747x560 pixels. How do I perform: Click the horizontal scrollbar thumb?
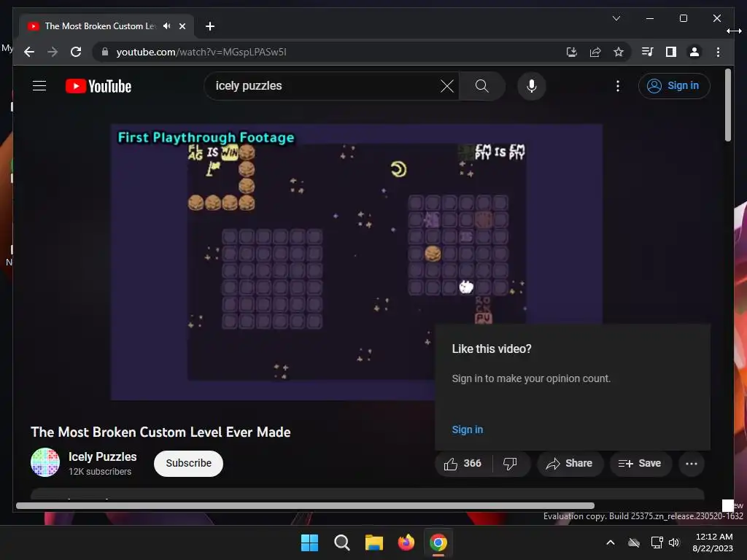(x=305, y=506)
